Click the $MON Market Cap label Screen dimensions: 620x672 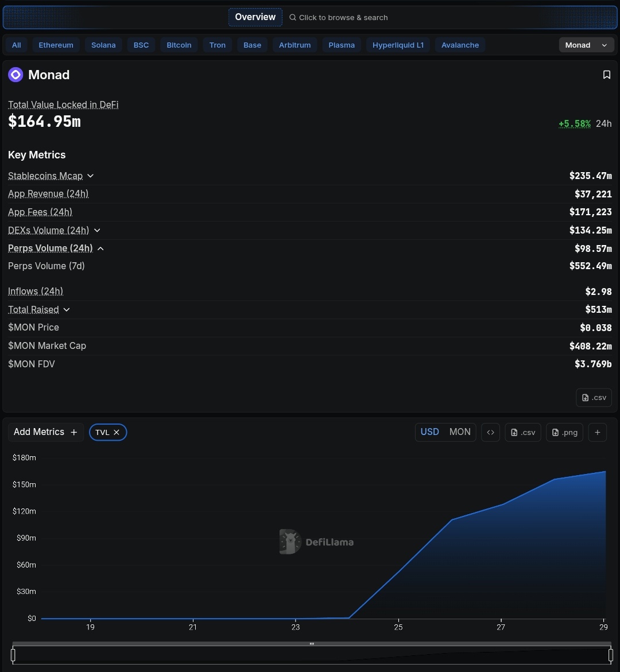(47, 346)
